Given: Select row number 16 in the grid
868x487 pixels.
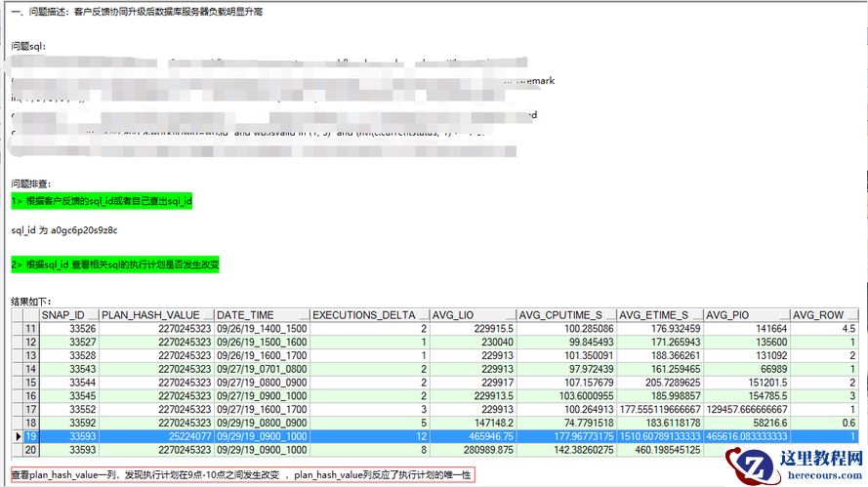Looking at the screenshot, I should 30,395.
